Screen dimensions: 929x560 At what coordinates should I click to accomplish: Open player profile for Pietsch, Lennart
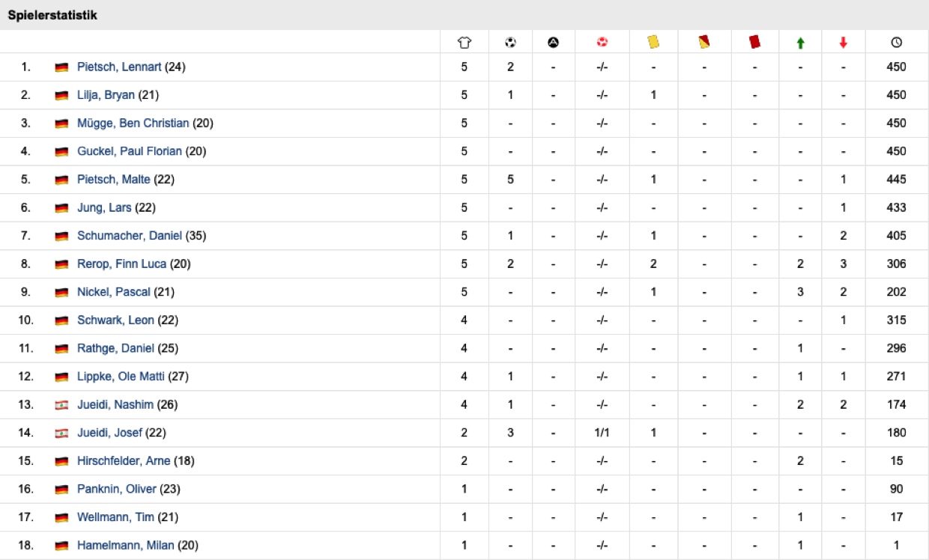tap(119, 67)
